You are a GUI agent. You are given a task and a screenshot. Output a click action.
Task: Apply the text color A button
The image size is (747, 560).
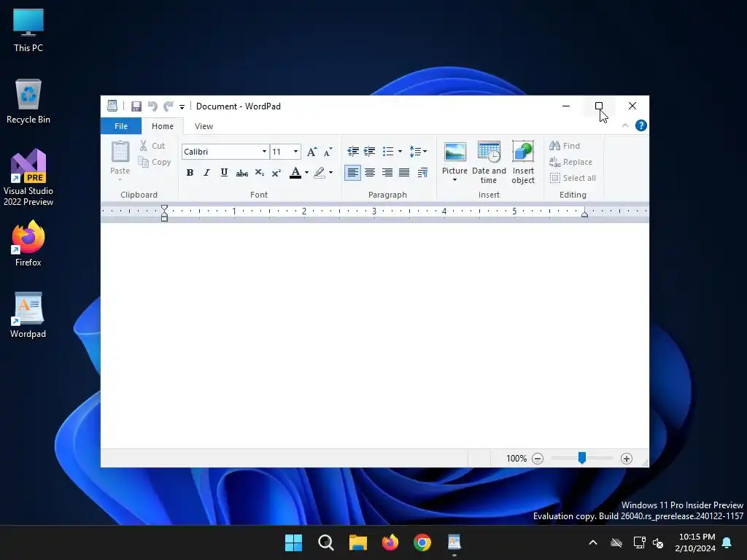point(295,172)
